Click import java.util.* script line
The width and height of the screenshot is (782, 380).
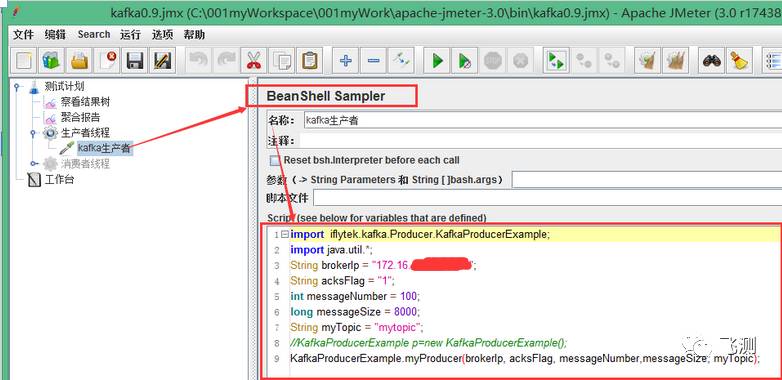click(x=331, y=250)
